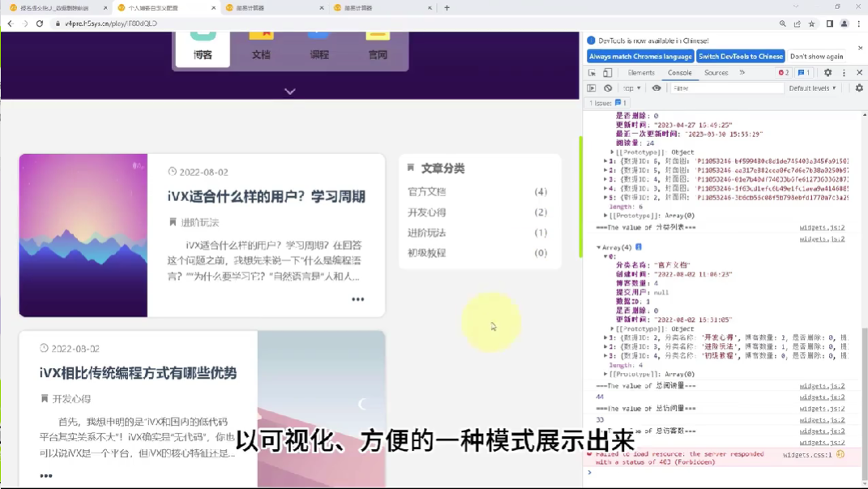Show more DevTools tabs chevron
Viewport: 868px width, 489px height.
click(742, 72)
